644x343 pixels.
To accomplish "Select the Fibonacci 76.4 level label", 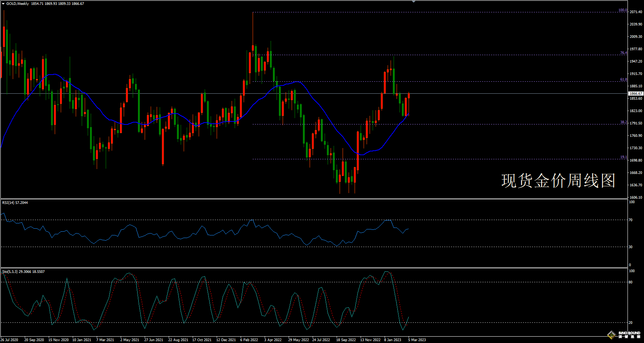I will 623,53.
